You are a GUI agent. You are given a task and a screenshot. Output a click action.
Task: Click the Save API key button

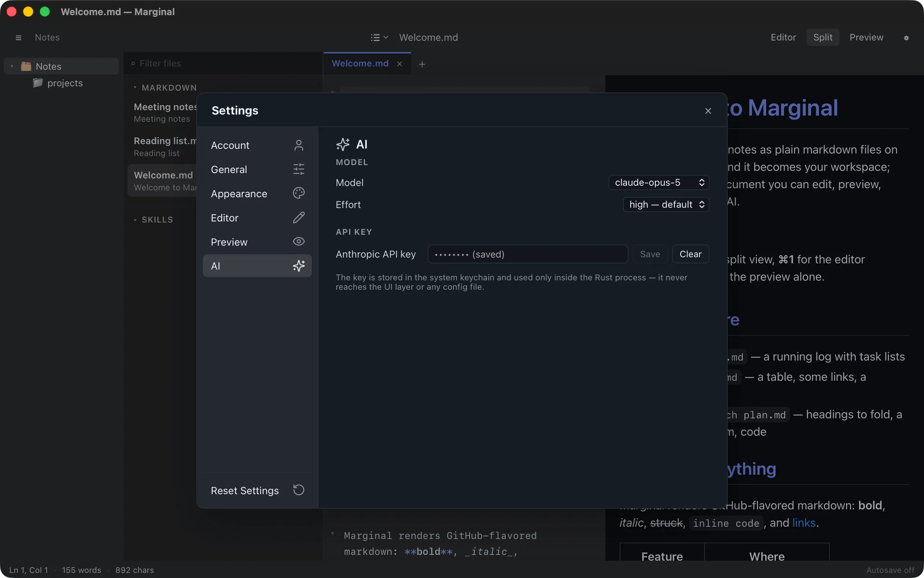(650, 254)
